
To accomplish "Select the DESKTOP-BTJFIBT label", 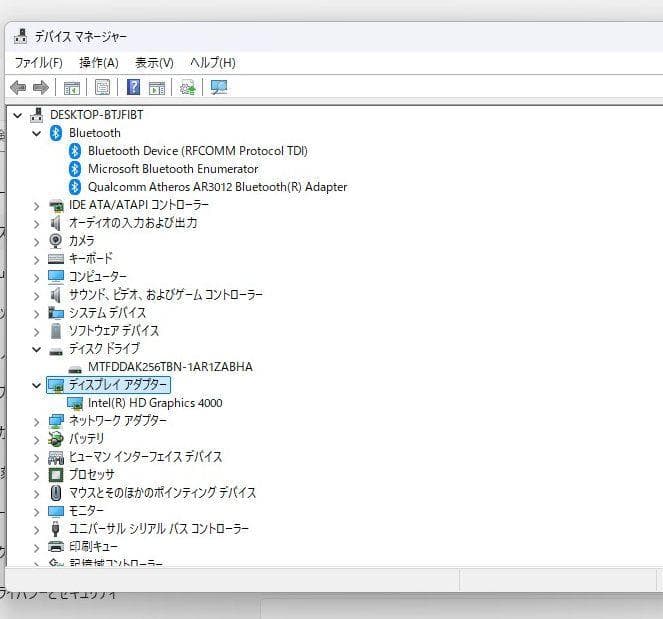I will point(96,115).
